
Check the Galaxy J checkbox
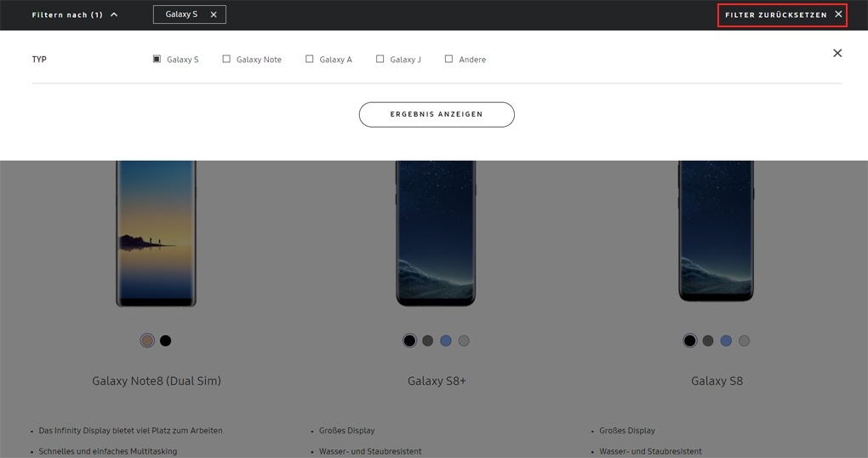380,59
